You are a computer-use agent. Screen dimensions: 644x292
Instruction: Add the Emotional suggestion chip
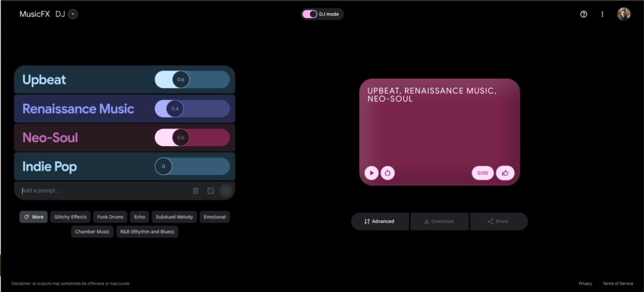215,216
